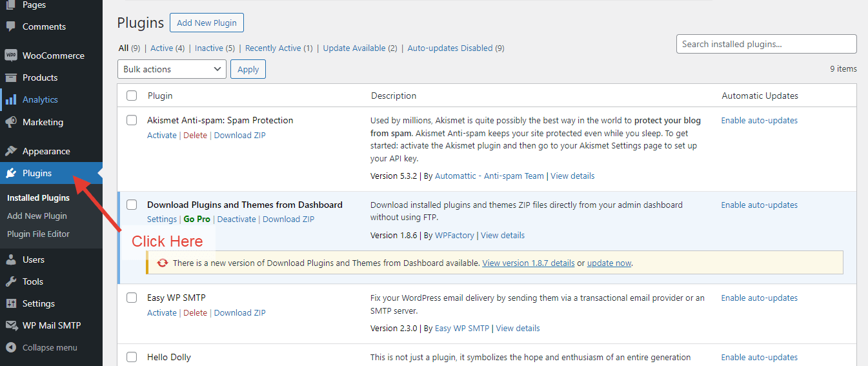Click the Search installed plugins field
The width and height of the screenshot is (868, 366).
tap(766, 44)
